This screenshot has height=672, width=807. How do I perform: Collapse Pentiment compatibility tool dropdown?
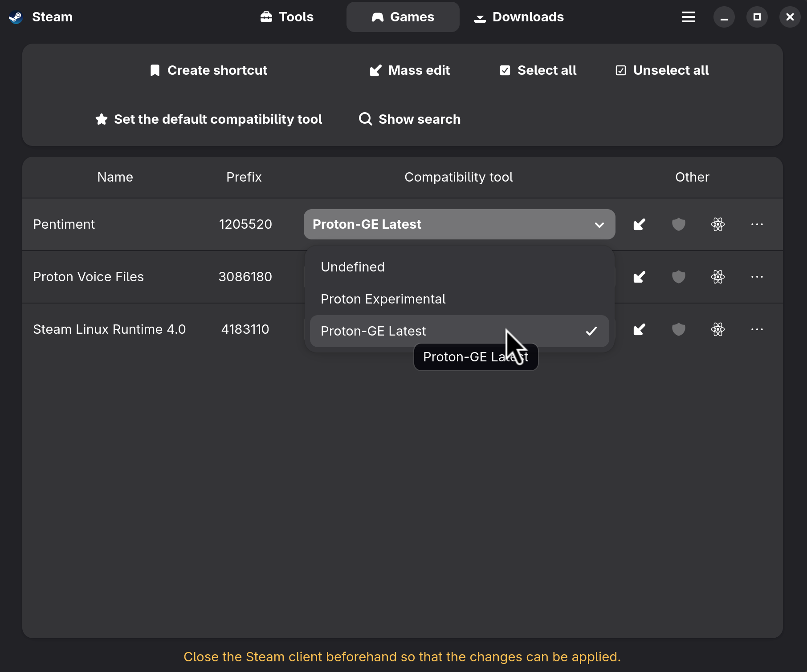(460, 224)
